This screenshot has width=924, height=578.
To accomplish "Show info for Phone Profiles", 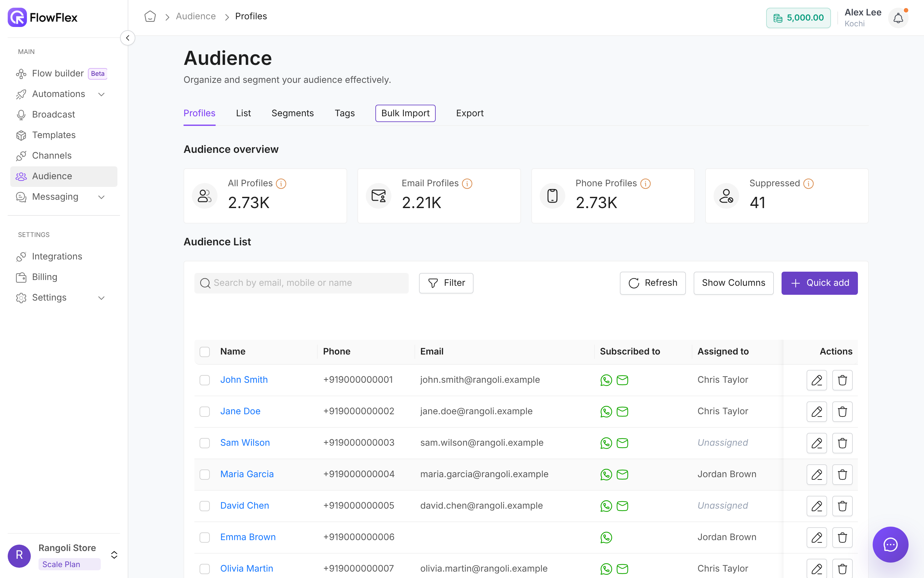I will (x=645, y=184).
